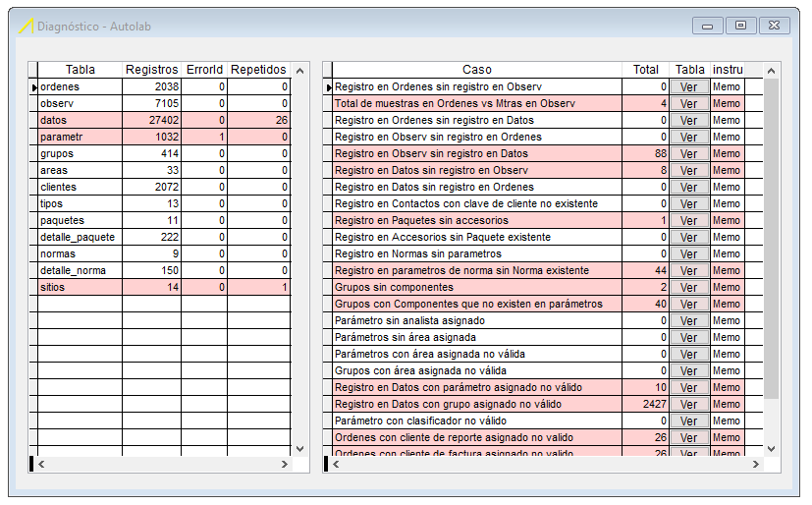Click Memo cell for 'Parámetros con área asignada no válida'
This screenshot has width=812, height=505.
[x=728, y=355]
